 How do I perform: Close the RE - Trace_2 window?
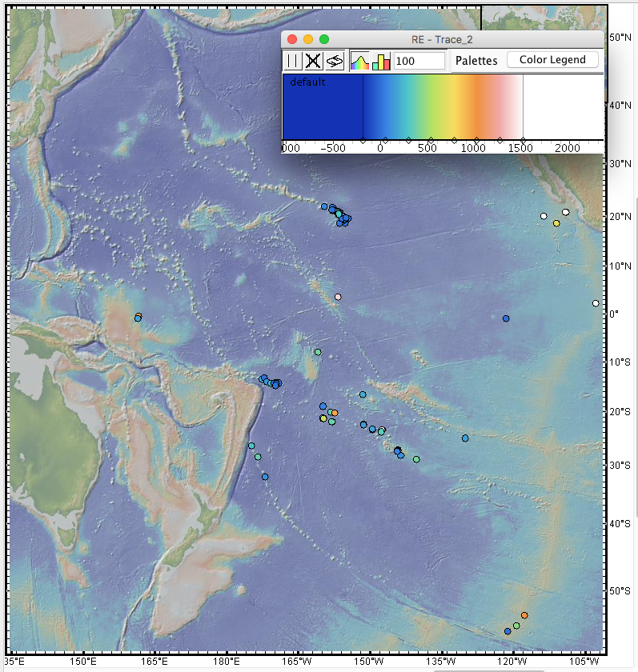click(x=292, y=39)
